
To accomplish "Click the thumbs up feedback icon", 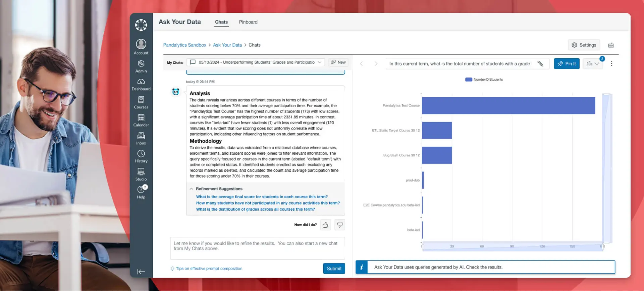I will [325, 225].
